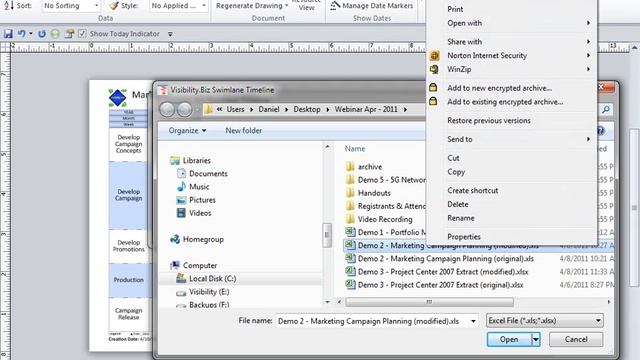Toggle Show Today Indicator checkbox
The width and height of the screenshot is (640, 360).
82,33
